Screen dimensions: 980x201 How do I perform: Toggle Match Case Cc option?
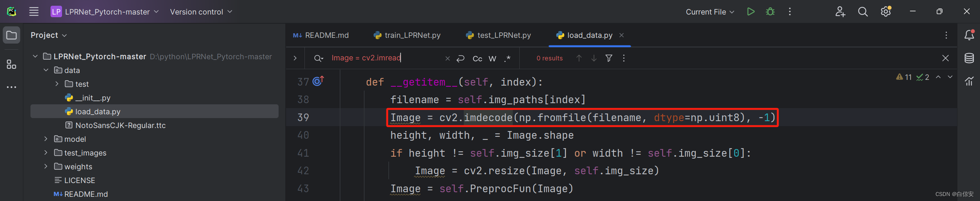pyautogui.click(x=477, y=58)
